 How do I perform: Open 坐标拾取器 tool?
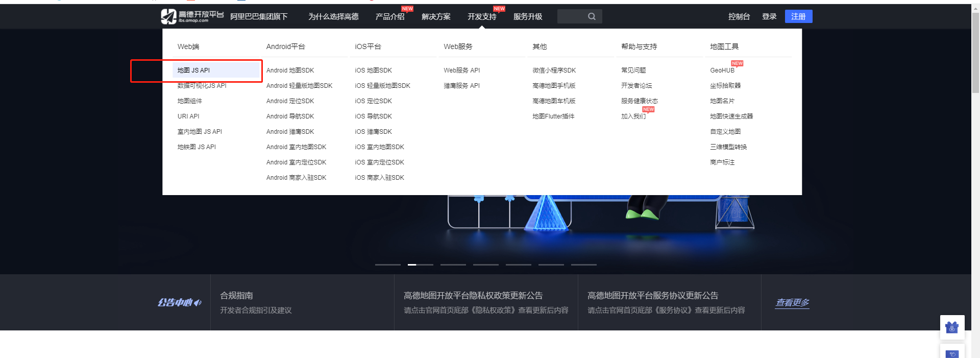725,86
